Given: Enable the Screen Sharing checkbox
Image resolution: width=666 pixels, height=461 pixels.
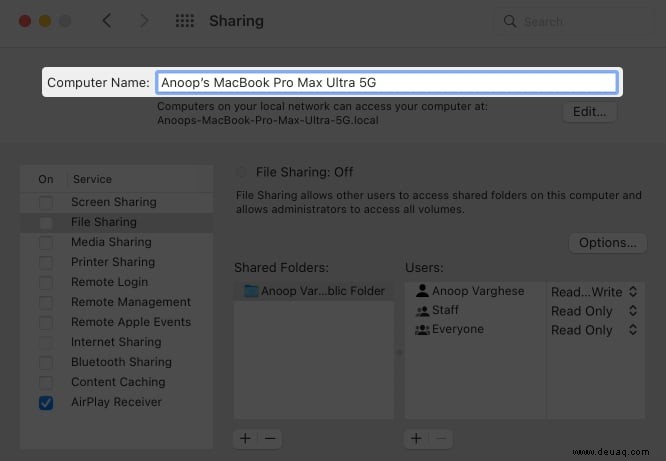Looking at the screenshot, I should pyautogui.click(x=46, y=202).
